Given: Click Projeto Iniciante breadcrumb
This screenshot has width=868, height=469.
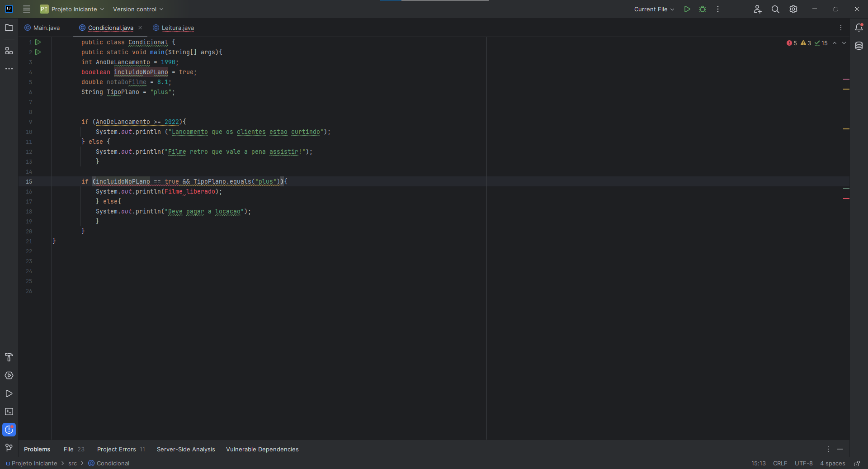Looking at the screenshot, I should point(32,464).
